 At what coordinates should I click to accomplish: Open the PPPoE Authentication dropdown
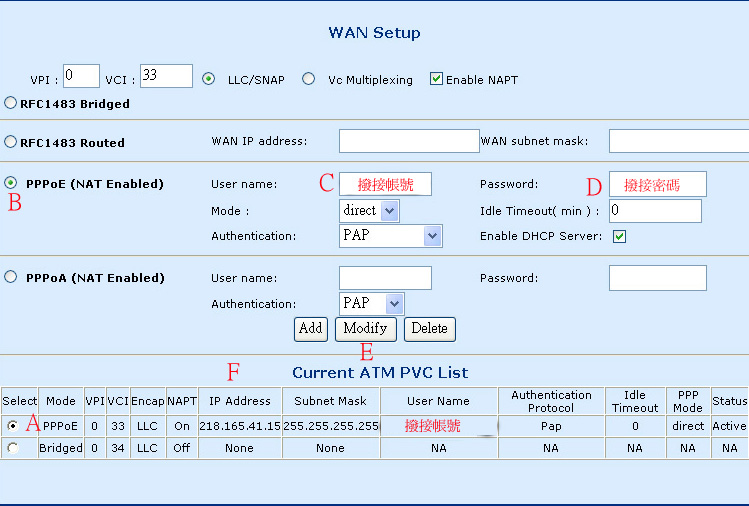pyautogui.click(x=390, y=235)
